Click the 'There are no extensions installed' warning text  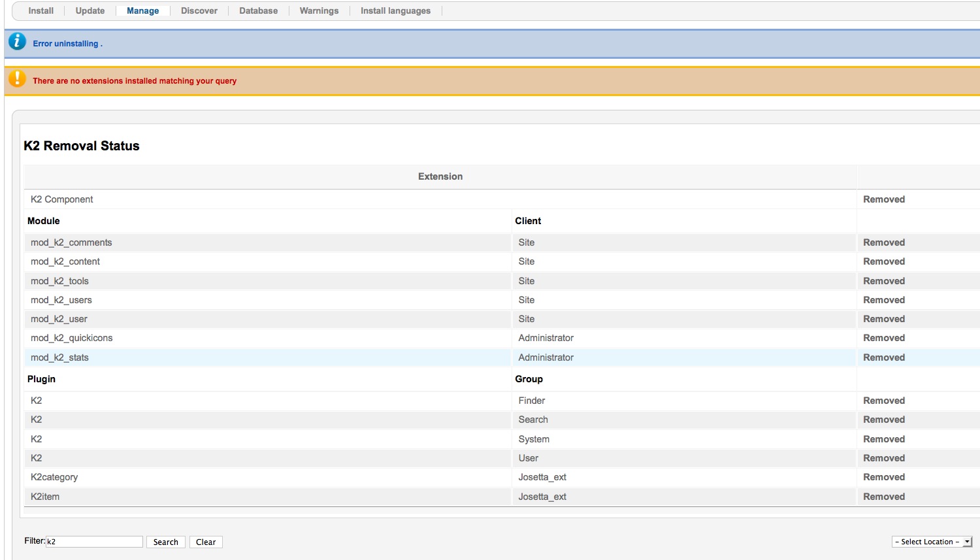coord(135,81)
